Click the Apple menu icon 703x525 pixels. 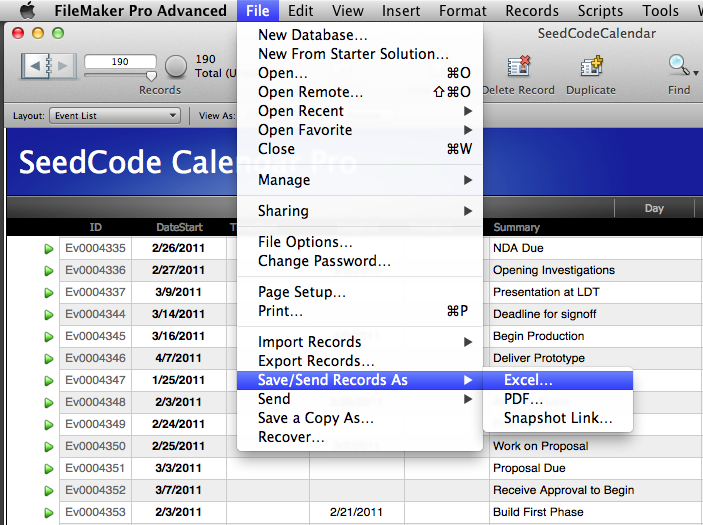tap(28, 10)
